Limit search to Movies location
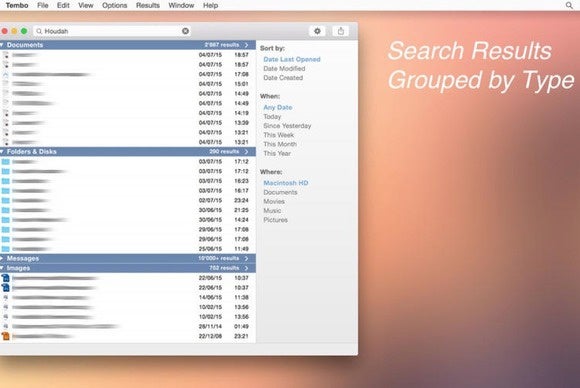This screenshot has height=388, width=580. coord(274,202)
